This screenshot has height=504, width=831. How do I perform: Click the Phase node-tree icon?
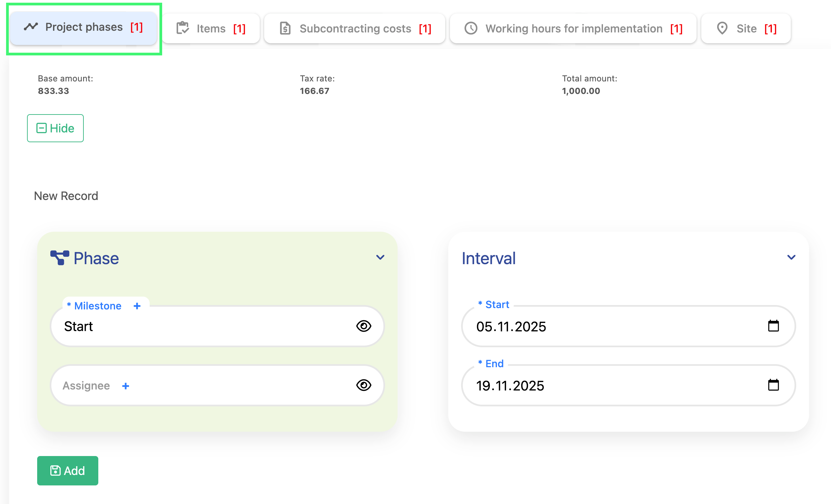coord(60,258)
